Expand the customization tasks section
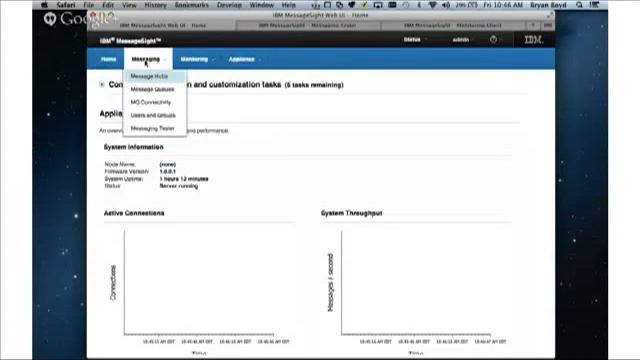This screenshot has height=360, width=640. [102, 84]
